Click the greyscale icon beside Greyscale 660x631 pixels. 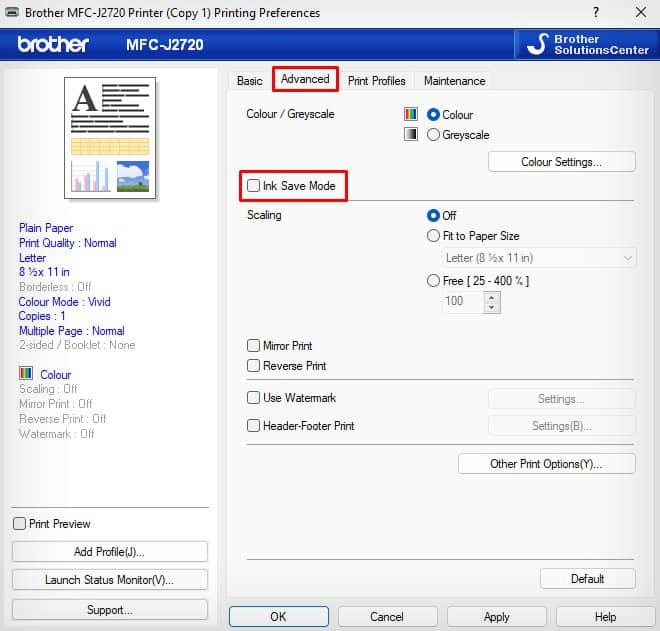(x=410, y=135)
